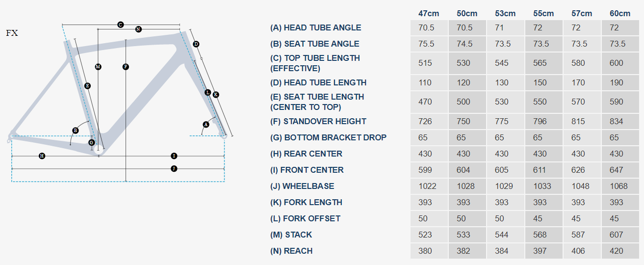Click the E seat tube marker
Viewport: 644px width, 265px height.
[87, 86]
